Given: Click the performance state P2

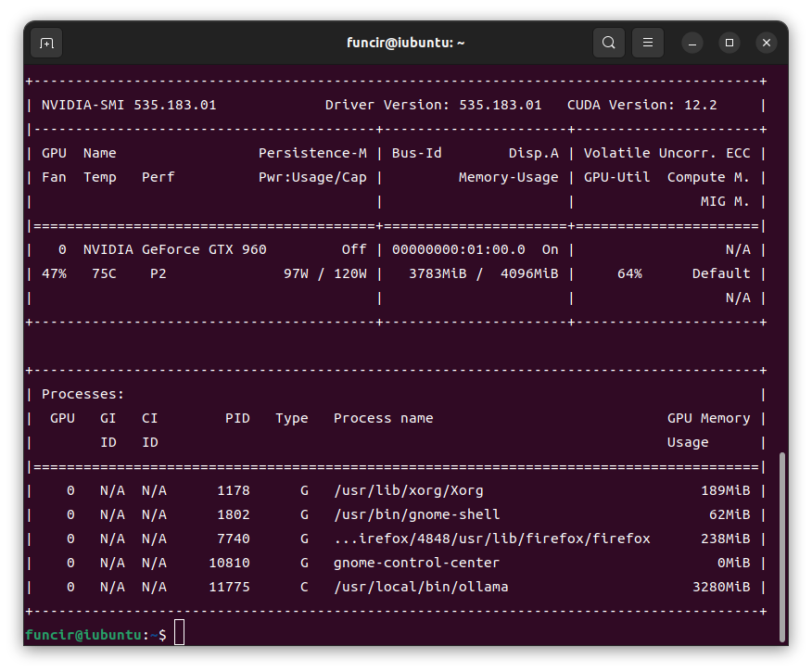Looking at the screenshot, I should click(159, 273).
